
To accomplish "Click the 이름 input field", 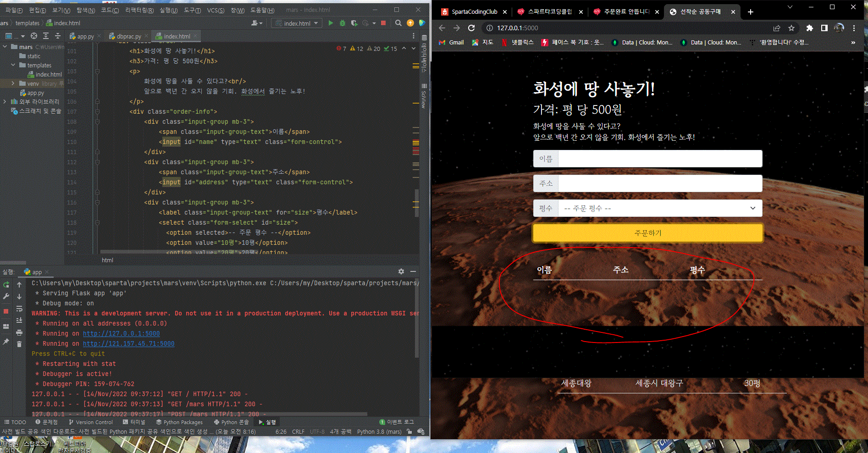I will point(660,159).
